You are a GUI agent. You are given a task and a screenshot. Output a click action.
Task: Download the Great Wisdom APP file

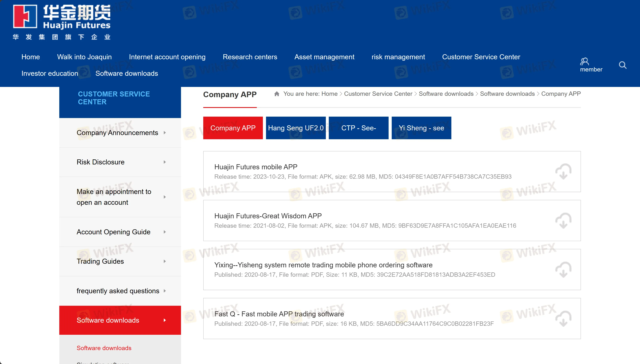click(563, 220)
